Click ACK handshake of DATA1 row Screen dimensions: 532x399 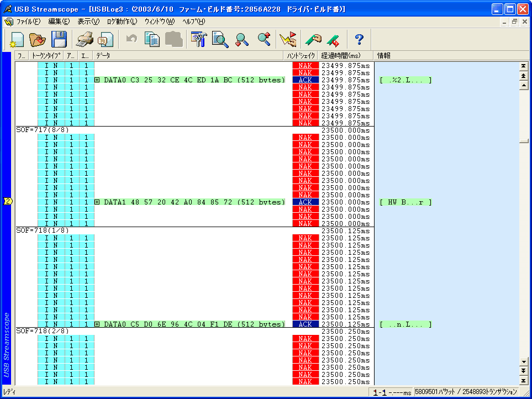[305, 202]
